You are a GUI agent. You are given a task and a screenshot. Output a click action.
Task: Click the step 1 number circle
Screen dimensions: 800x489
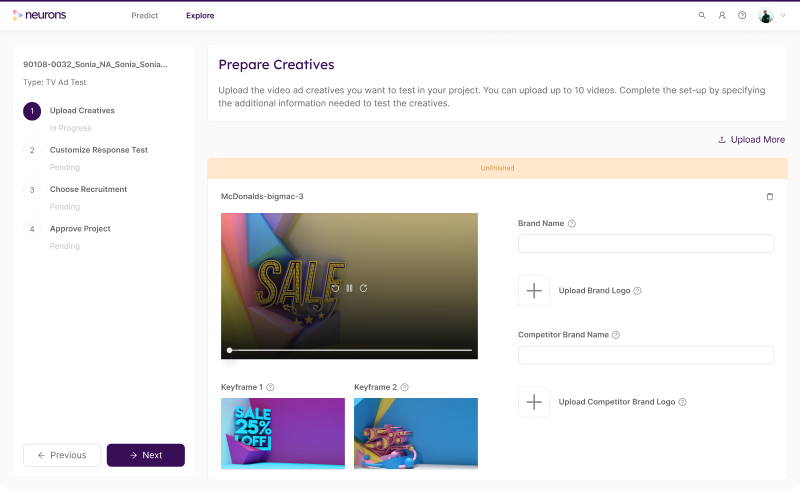click(x=32, y=111)
